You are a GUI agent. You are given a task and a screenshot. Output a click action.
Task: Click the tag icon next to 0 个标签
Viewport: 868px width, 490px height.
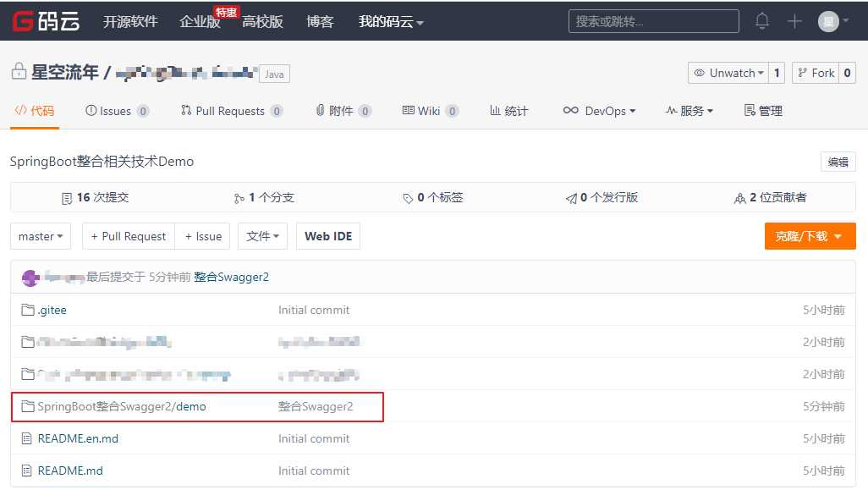point(408,198)
